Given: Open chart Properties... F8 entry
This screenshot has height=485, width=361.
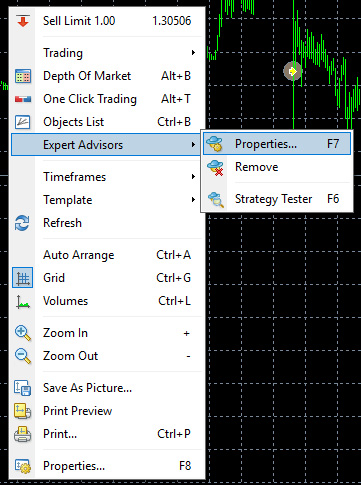Looking at the screenshot, I should coord(108,466).
